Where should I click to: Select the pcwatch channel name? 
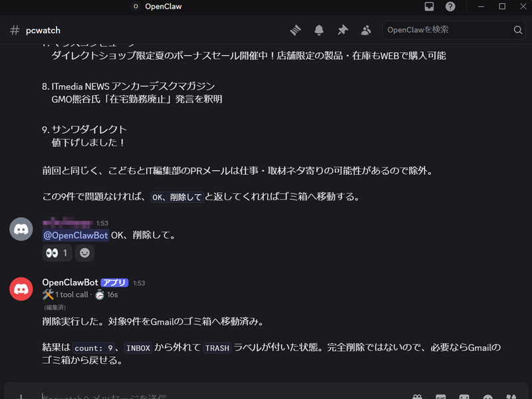[43, 30]
